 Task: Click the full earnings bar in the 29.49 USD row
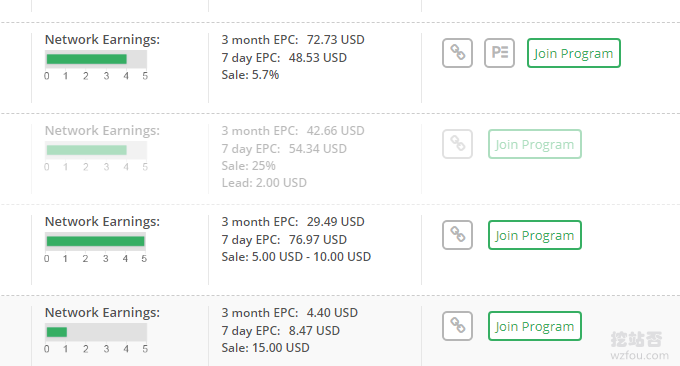tap(96, 241)
